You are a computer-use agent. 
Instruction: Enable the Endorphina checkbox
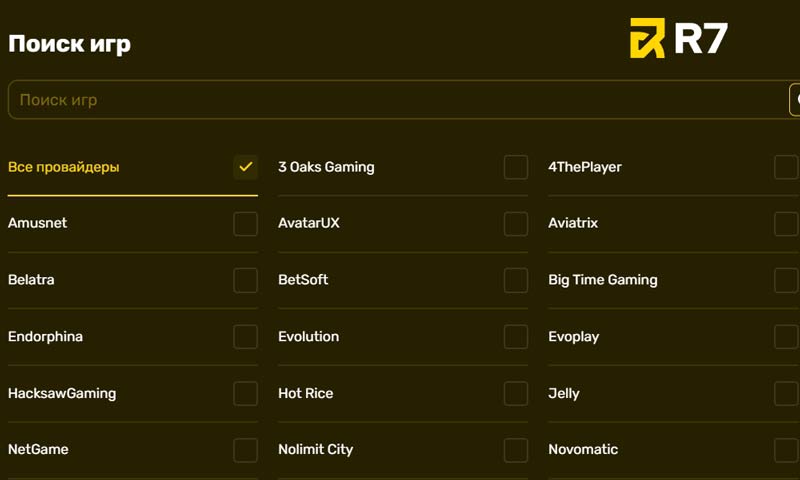click(245, 337)
